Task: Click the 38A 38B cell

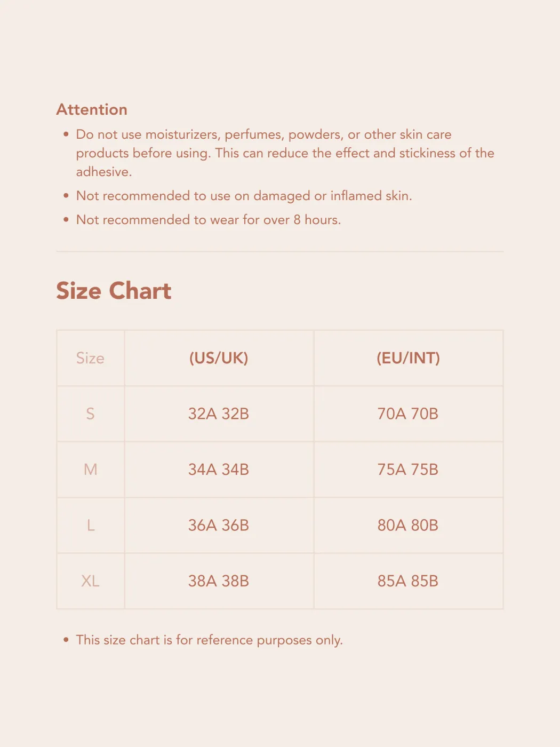Action: coord(219,581)
